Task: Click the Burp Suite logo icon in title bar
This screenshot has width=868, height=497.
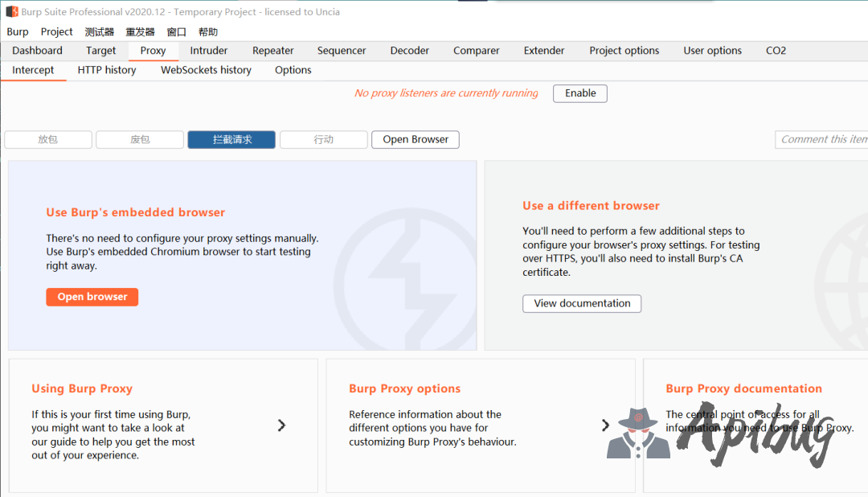Action: pos(12,12)
